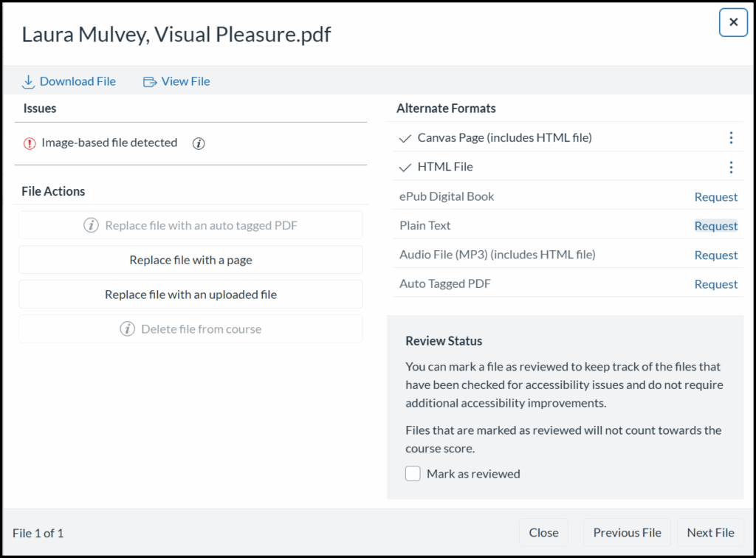Click the info icon on the auto tagged PDF option
Viewport: 756px width, 558px height.
(x=92, y=225)
